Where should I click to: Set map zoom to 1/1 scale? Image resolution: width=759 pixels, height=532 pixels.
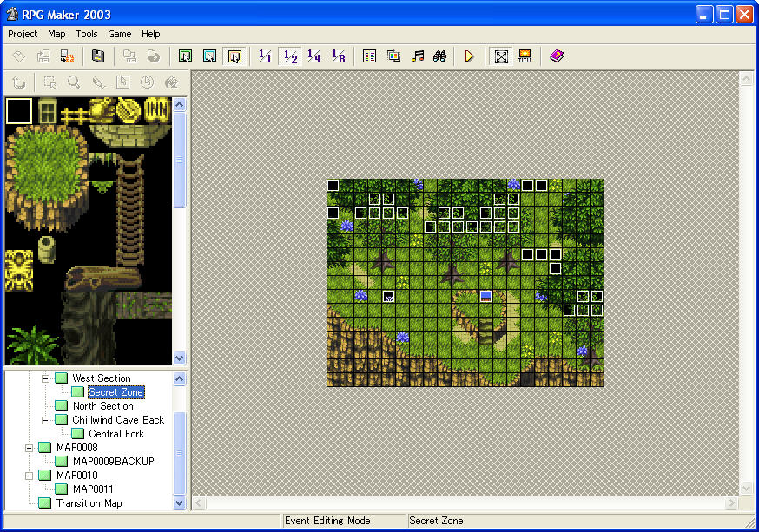[x=266, y=56]
